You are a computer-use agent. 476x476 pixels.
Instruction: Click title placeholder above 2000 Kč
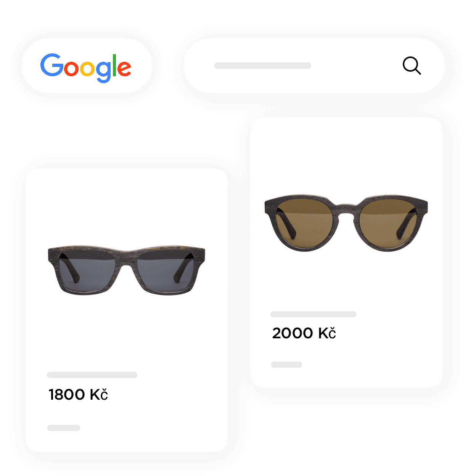(314, 314)
